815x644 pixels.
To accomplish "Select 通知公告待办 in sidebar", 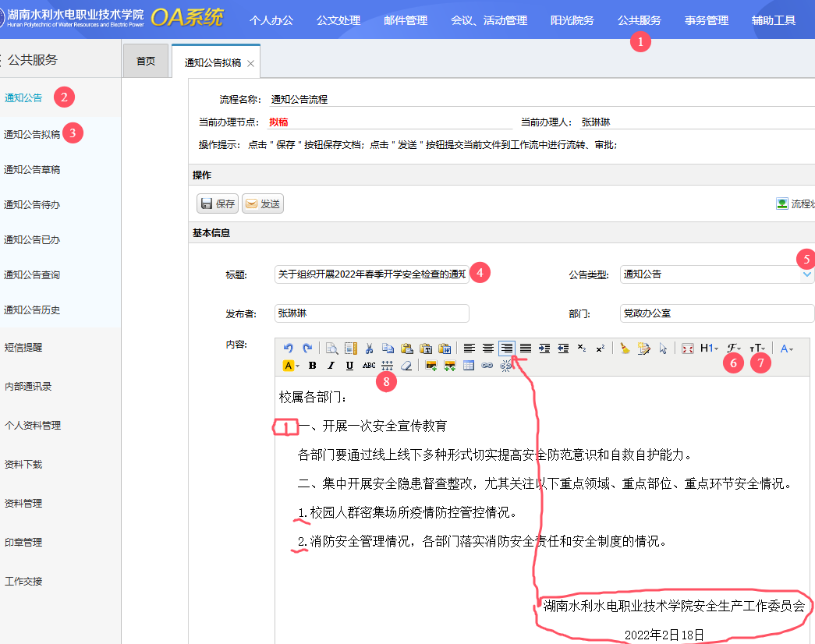I will [32, 205].
